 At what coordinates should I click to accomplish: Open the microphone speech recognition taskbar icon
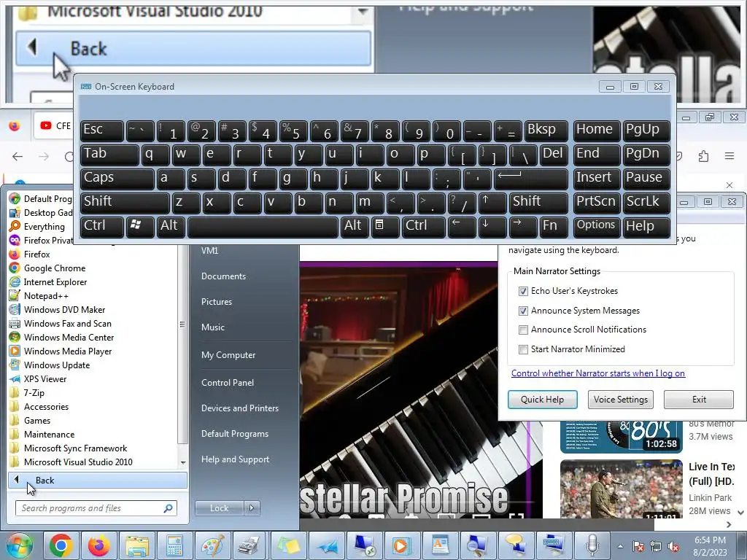pos(592,545)
